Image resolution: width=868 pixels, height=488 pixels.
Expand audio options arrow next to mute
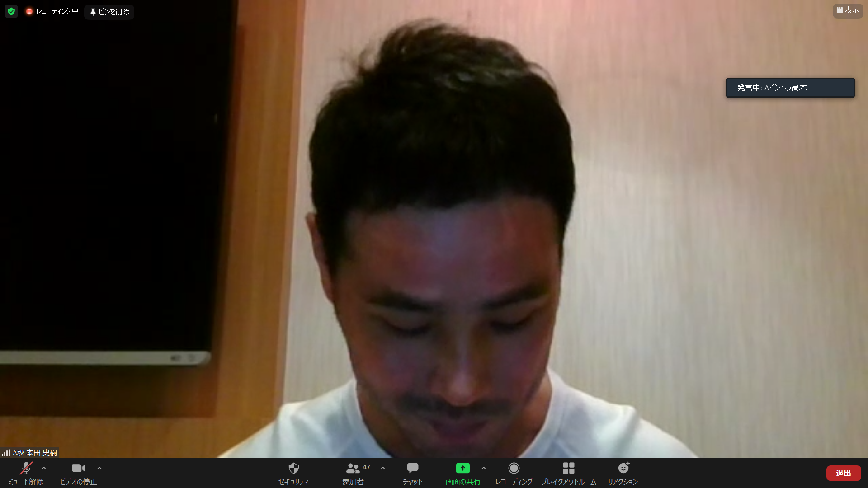point(44,468)
